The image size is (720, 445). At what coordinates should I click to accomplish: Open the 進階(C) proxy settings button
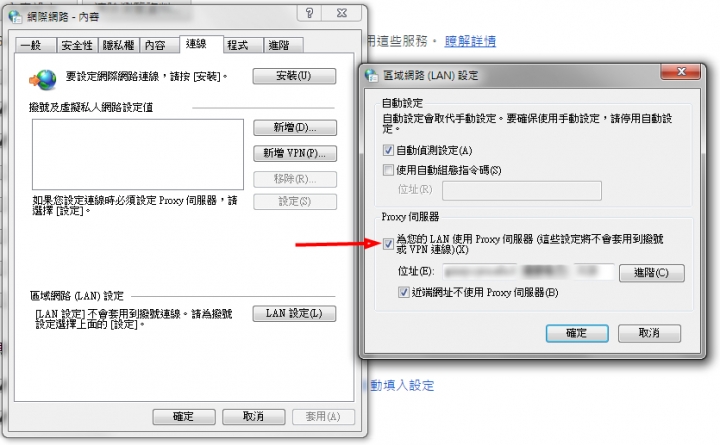(652, 273)
